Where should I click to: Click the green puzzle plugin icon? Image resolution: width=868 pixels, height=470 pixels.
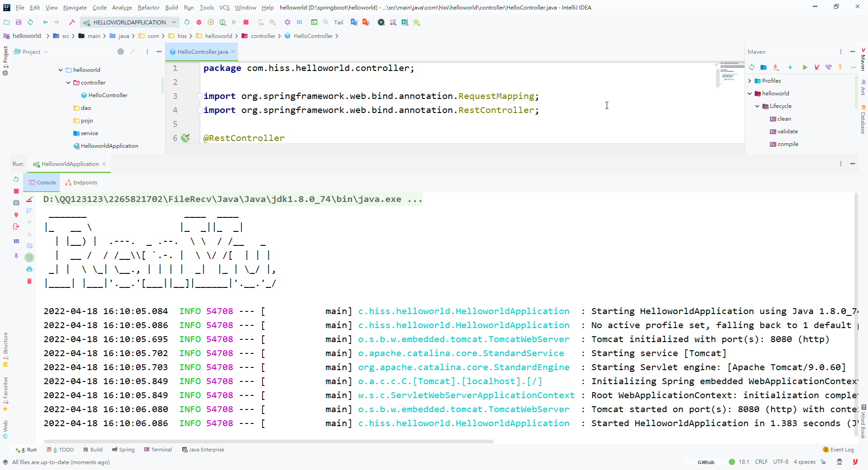point(417,22)
